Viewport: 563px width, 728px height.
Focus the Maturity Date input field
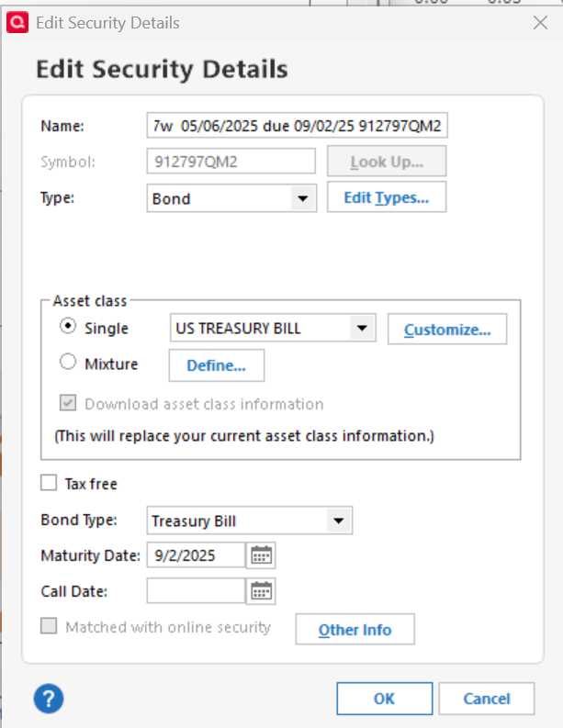[196, 555]
